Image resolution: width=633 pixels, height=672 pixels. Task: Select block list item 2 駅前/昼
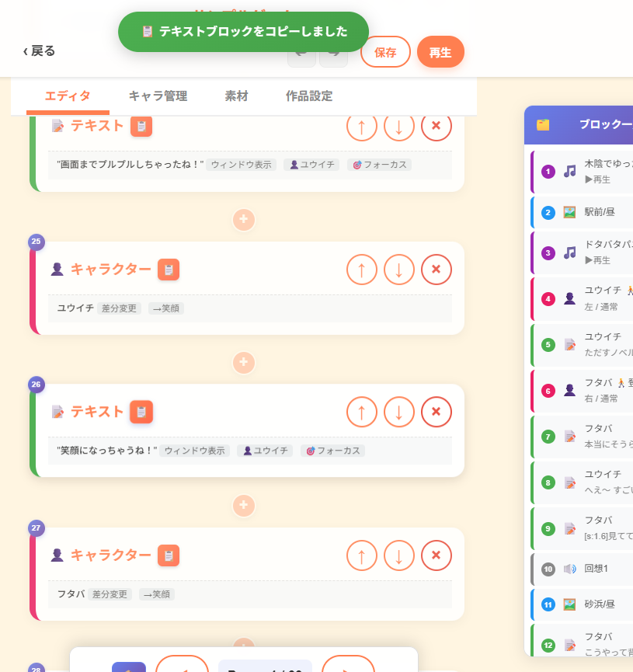[x=582, y=212]
